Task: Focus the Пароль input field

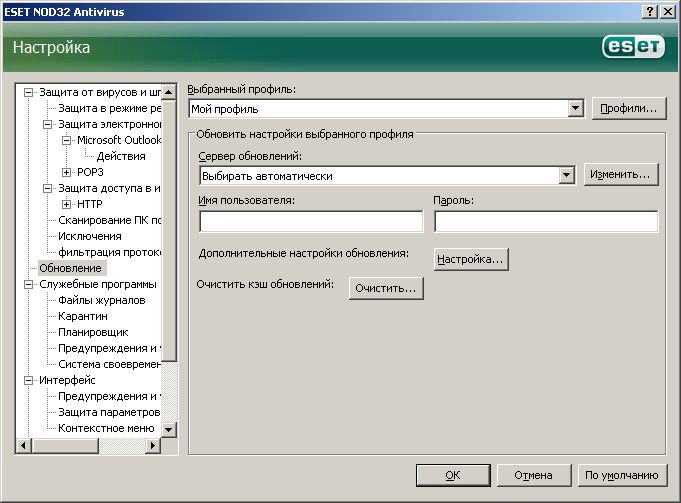Action: [546, 222]
